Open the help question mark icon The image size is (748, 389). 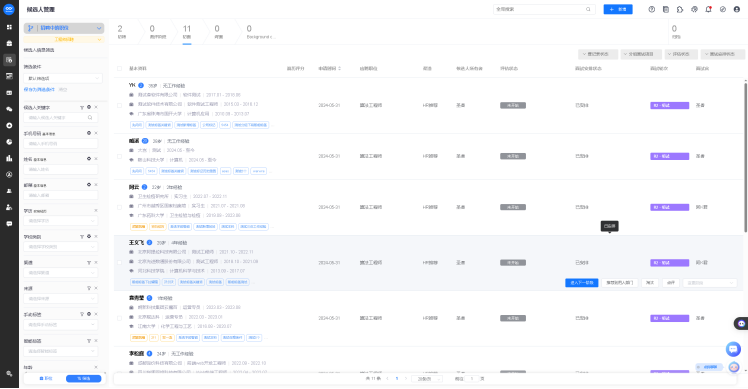[x=652, y=9]
